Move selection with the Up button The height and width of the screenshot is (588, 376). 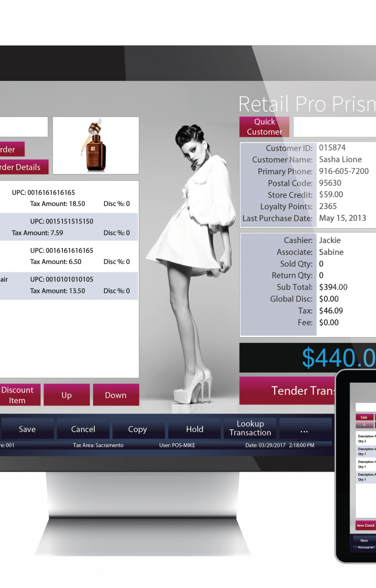click(x=67, y=395)
